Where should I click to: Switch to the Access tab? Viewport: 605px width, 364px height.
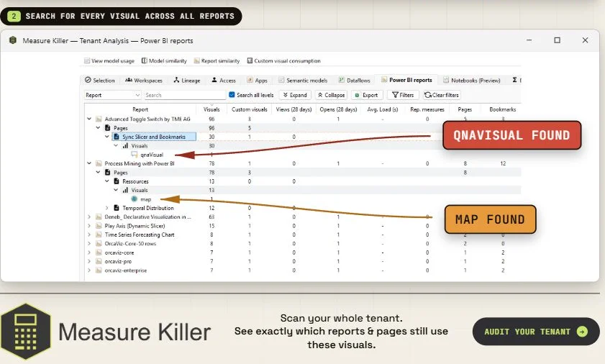tap(224, 81)
